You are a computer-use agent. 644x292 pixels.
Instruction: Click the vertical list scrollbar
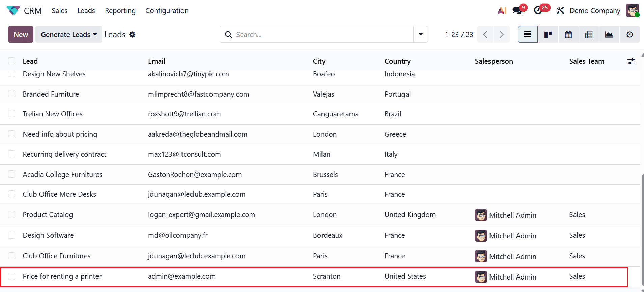(642, 230)
